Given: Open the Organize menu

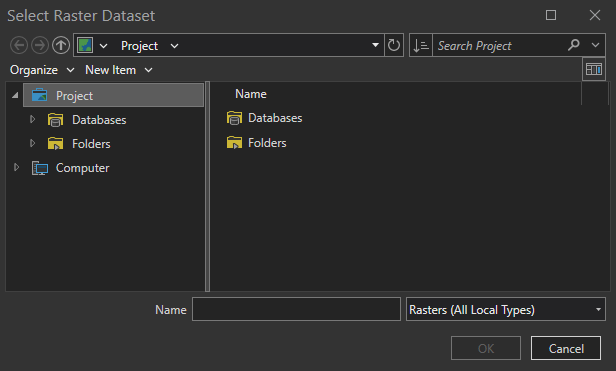Looking at the screenshot, I should tap(42, 70).
